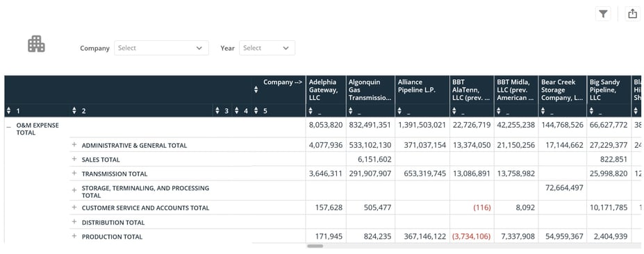
Task: Expand the SALES TOTAL row
Action: coord(74,159)
